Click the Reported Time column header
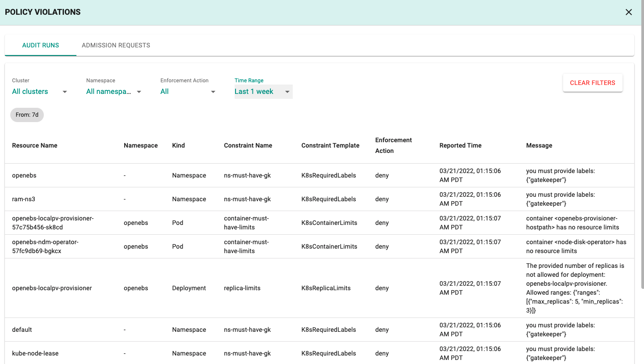Screen dimensions: 644x364 pos(460,145)
